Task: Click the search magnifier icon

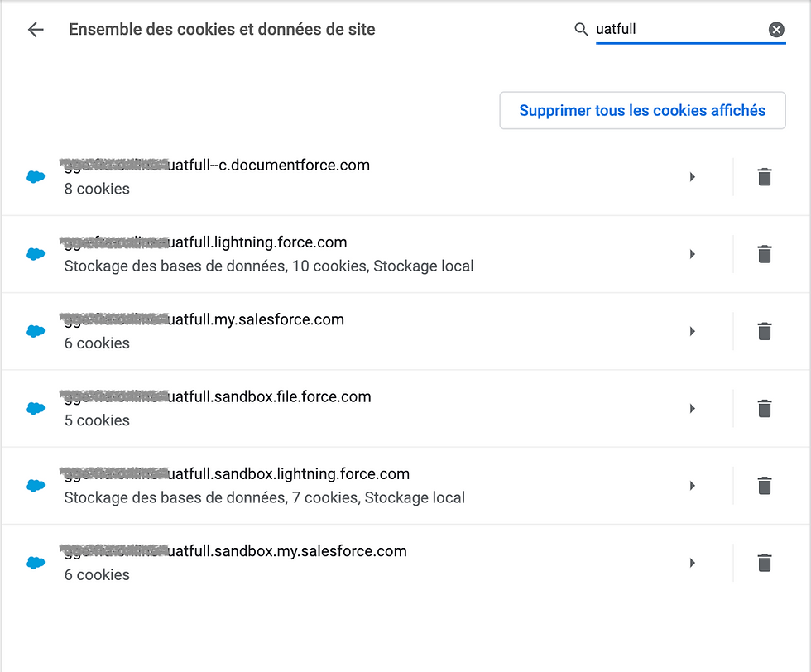Action: pos(581,30)
